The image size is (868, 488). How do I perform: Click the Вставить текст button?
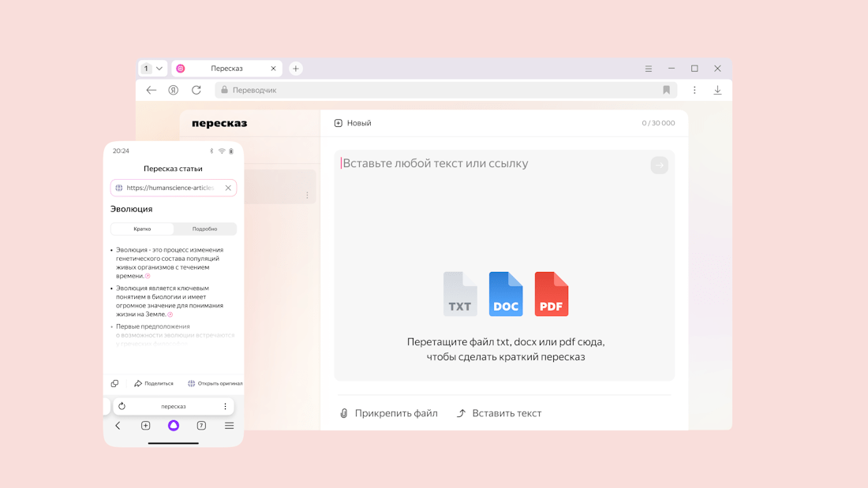499,413
